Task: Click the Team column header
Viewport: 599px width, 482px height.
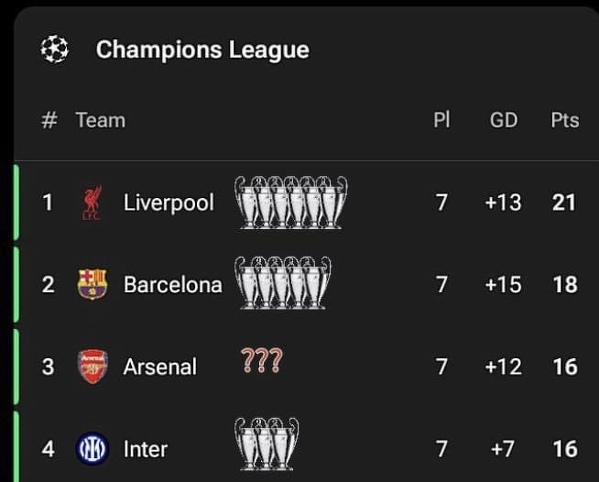Action: tap(100, 120)
